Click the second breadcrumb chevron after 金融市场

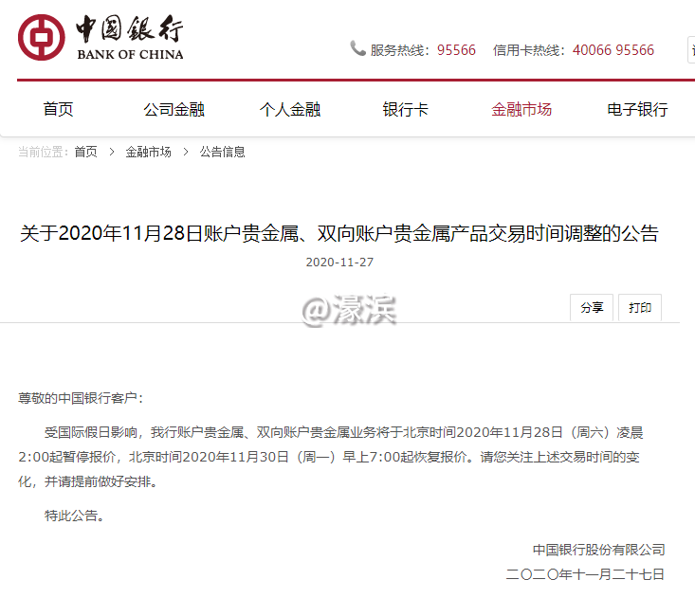coord(186,152)
